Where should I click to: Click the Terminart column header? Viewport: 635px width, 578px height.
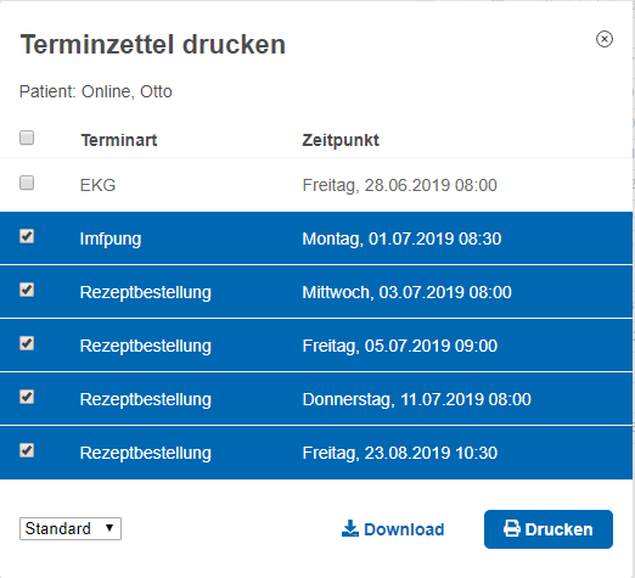point(119,141)
